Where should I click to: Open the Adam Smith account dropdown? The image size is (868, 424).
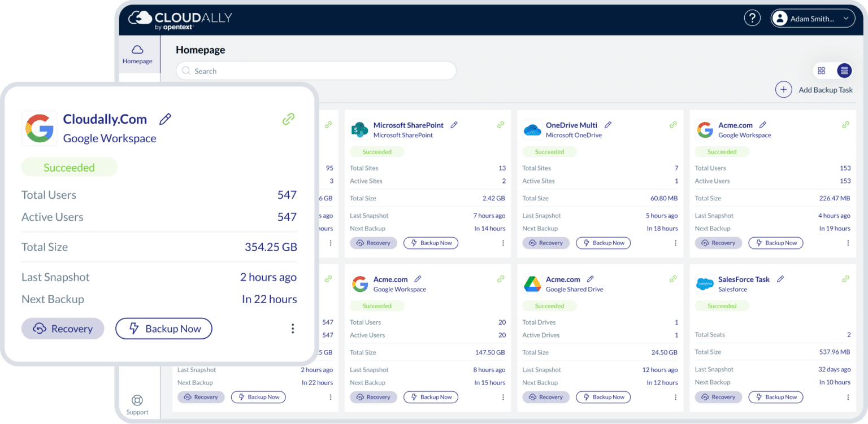pos(813,18)
